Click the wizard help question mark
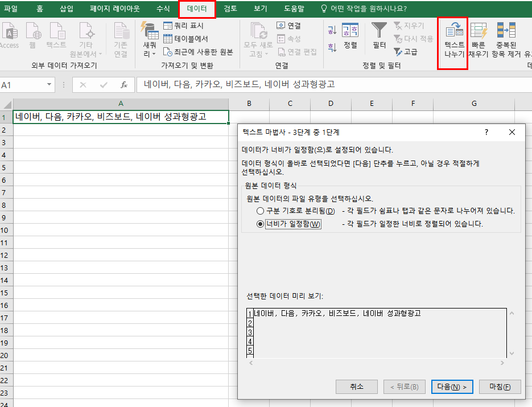This screenshot has width=532, height=407. coord(486,132)
